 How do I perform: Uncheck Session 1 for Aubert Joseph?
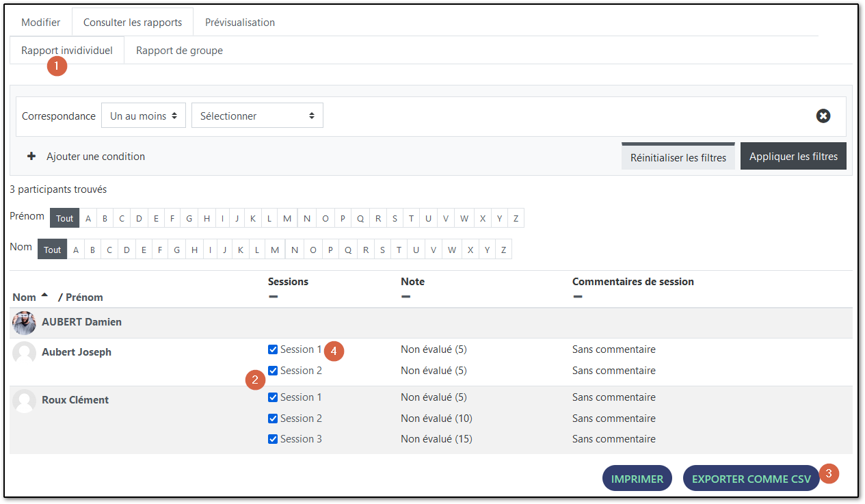pyautogui.click(x=273, y=349)
